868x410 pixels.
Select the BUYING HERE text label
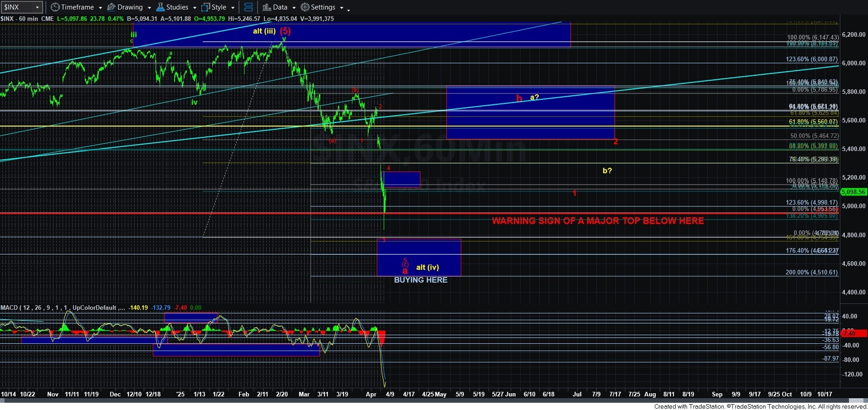pos(420,280)
